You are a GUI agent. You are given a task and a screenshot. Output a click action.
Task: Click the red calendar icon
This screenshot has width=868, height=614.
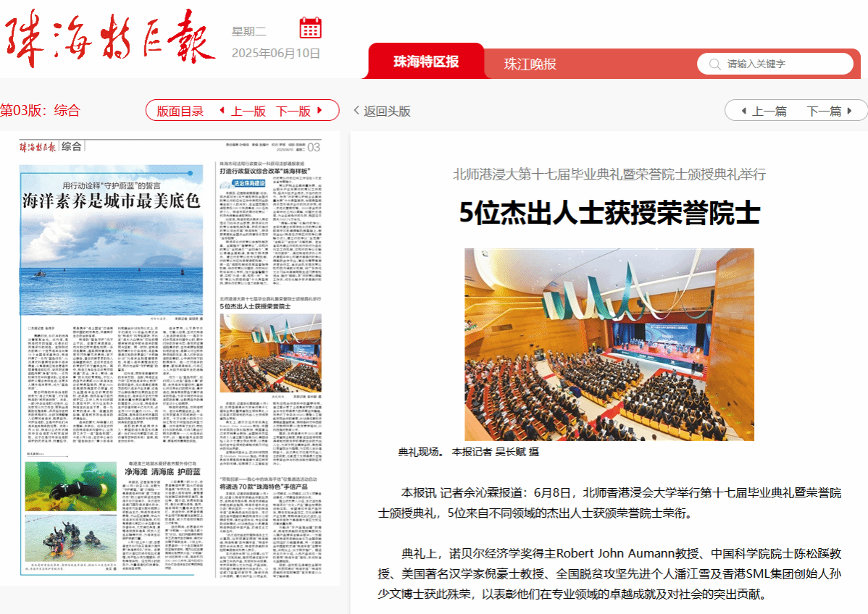pyautogui.click(x=310, y=28)
